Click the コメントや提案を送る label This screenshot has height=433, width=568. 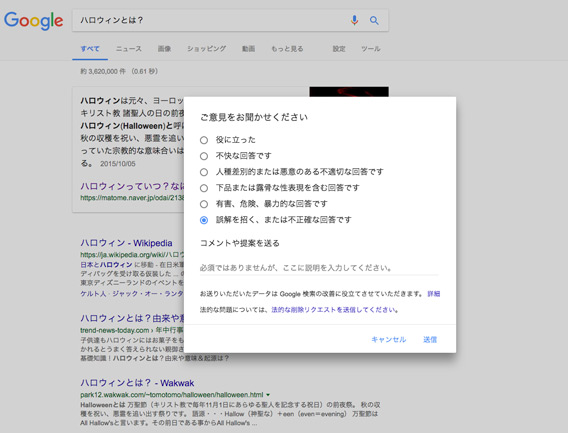pos(240,243)
